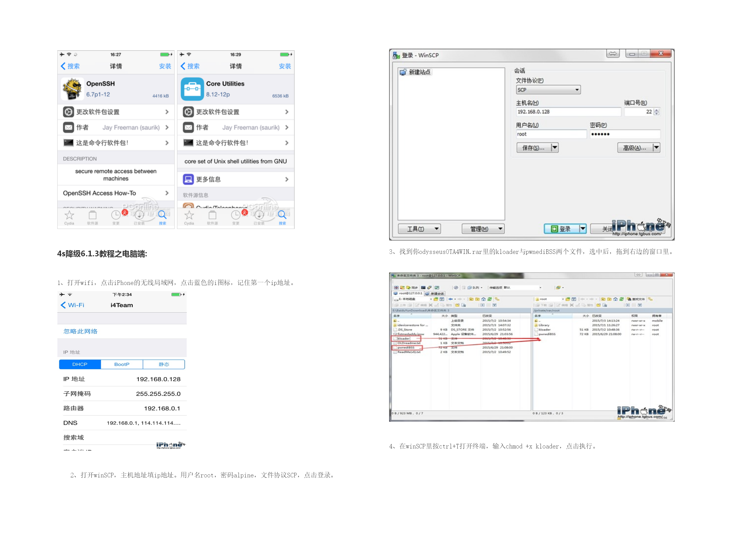The width and height of the screenshot is (756, 534).
Task: Open the 更多信息 info icon row
Action: pos(188,179)
